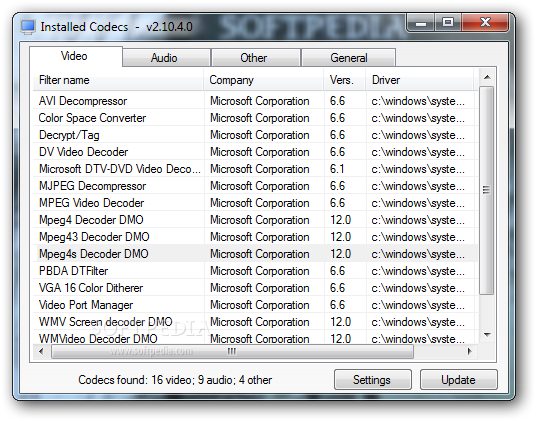
Task: Select the PBDA DTFilter row
Action: pyautogui.click(x=255, y=271)
